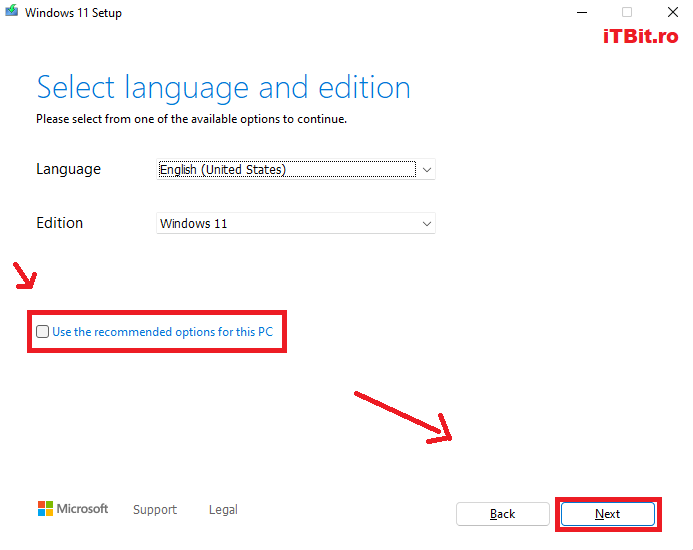Open the Legal link

tap(223, 510)
